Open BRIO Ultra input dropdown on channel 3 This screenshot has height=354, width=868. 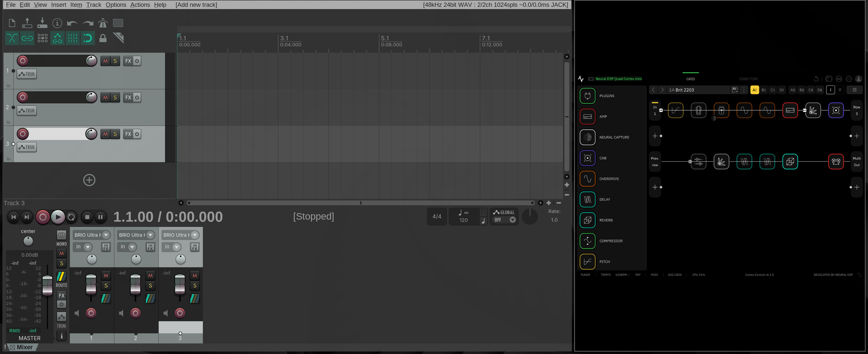click(181, 235)
